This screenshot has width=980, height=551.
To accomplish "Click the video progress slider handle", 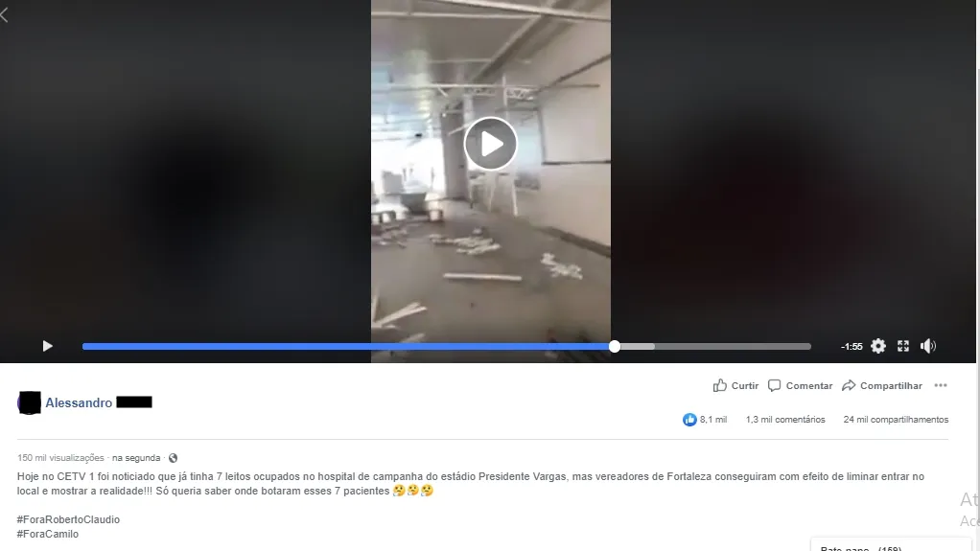I will click(x=615, y=346).
